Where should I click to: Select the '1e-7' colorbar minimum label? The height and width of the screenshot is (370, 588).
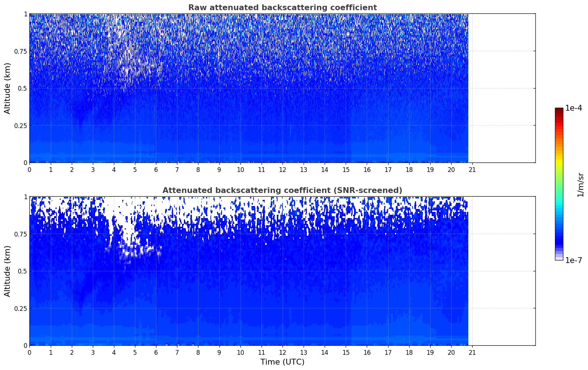[573, 260]
